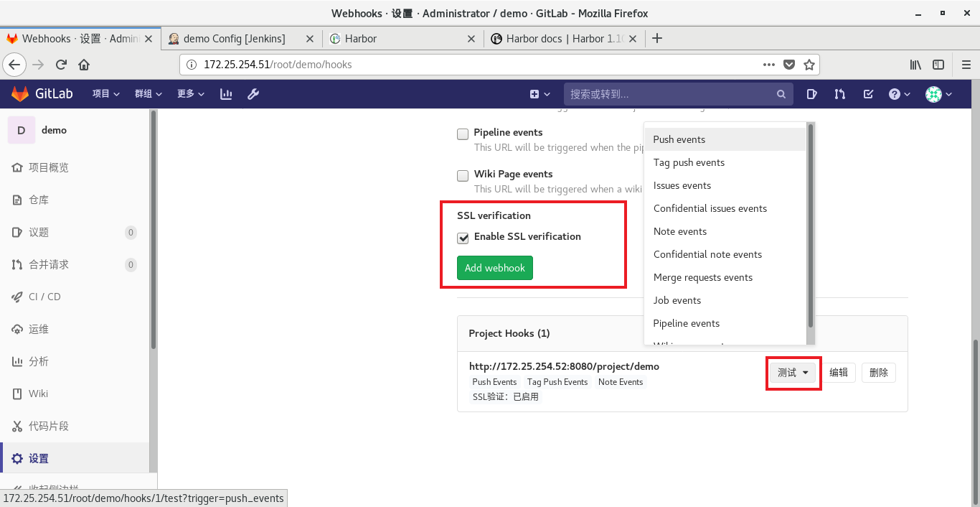Expand the 群组 navbar dropdown
980x507 pixels.
pyautogui.click(x=148, y=94)
